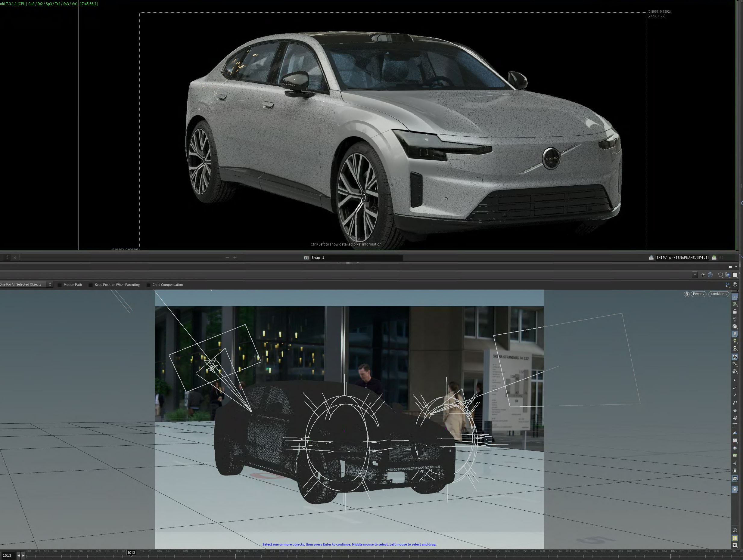Image resolution: width=743 pixels, height=560 pixels.
Task: Toggle the blue backface tint icon
Action: click(x=735, y=433)
